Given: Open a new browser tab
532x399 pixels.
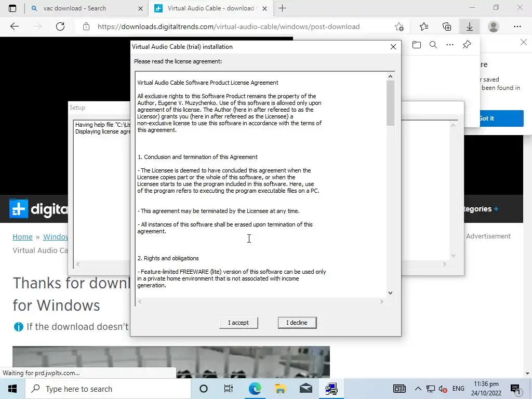Looking at the screenshot, I should (x=282, y=8).
